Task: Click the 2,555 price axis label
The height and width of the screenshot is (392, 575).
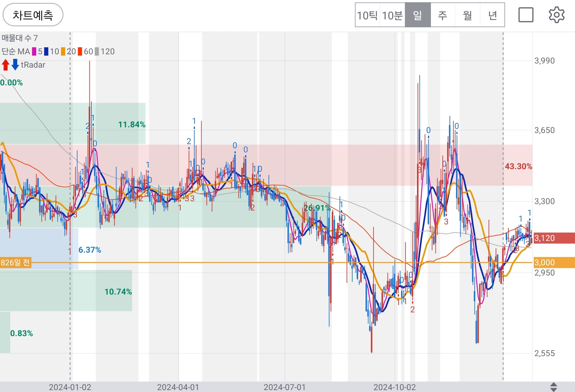Action: point(545,353)
